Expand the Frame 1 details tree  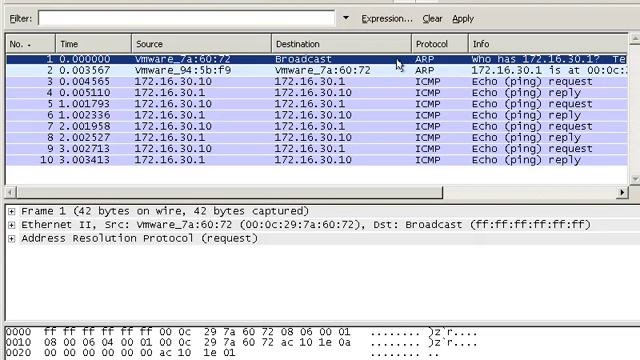pos(11,211)
